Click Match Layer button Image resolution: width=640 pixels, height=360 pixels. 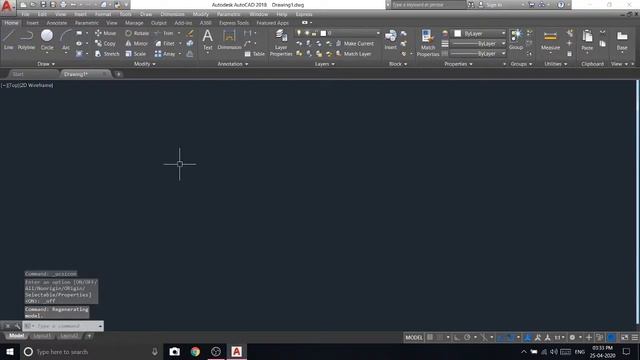coord(353,53)
